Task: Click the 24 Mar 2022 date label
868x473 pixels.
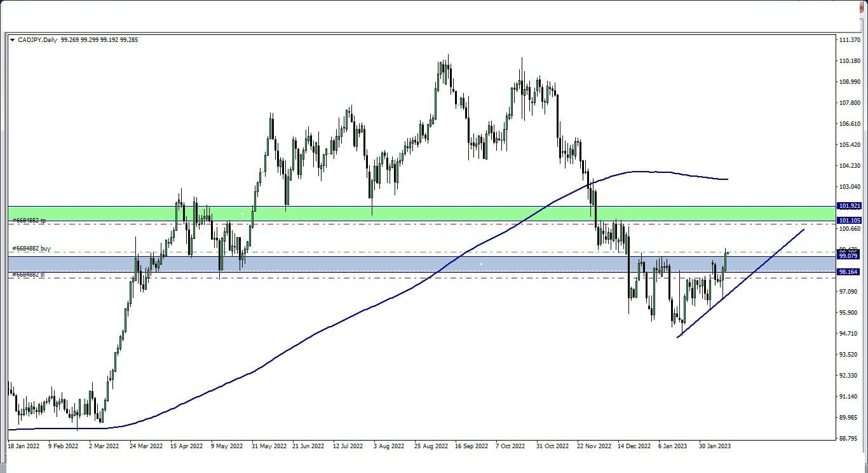Action: click(x=146, y=446)
